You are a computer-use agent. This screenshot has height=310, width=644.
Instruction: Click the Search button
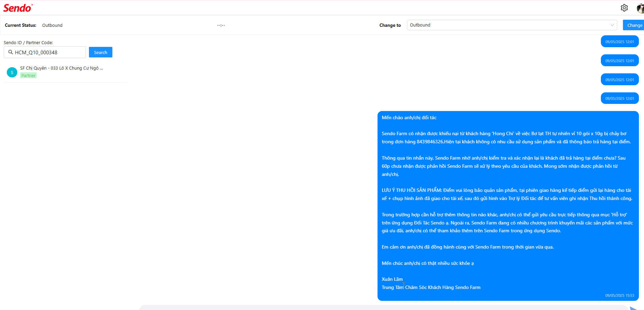point(100,52)
